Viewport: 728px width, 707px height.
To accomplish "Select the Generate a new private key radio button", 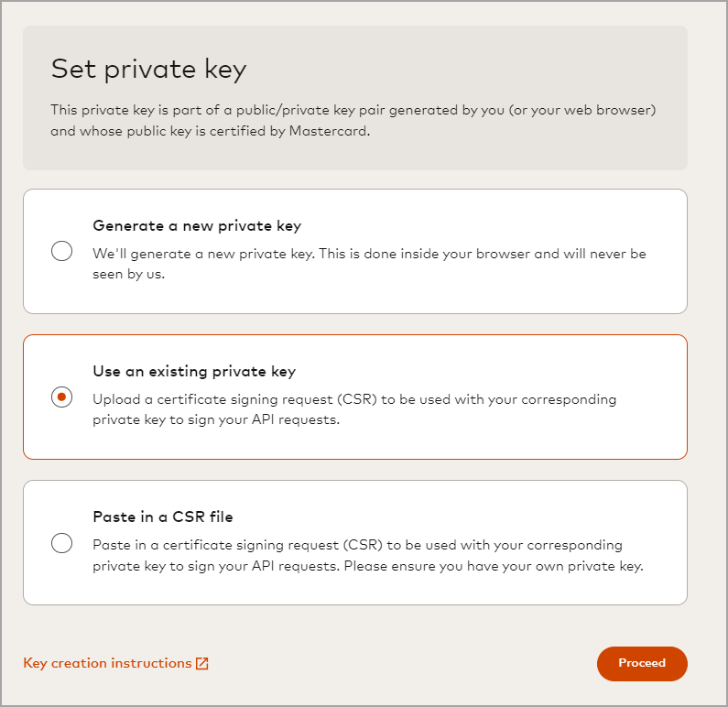I will [x=62, y=251].
